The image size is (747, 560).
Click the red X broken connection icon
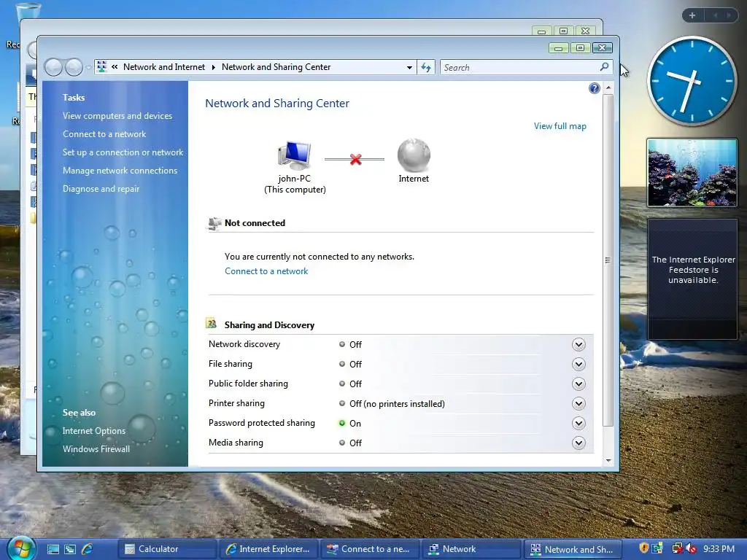[x=355, y=159]
